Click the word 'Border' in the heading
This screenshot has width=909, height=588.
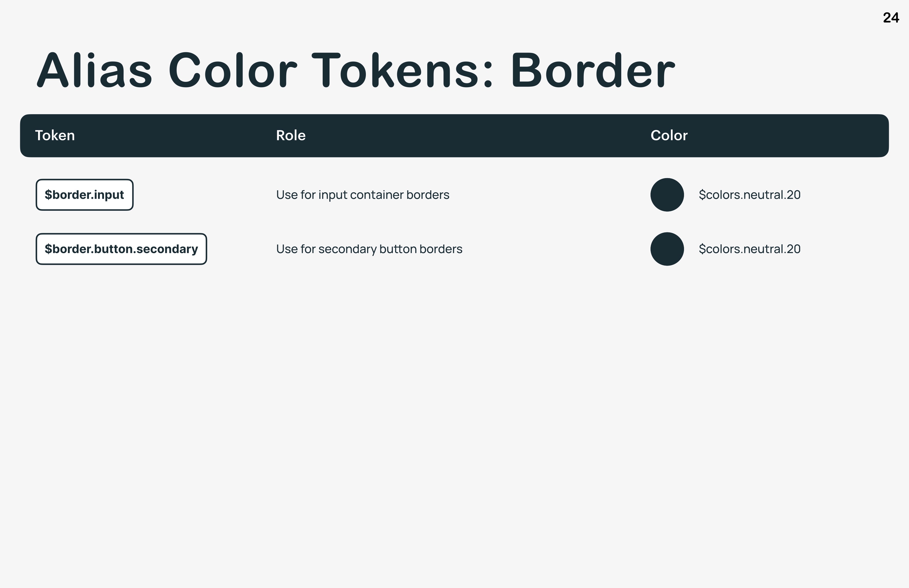[593, 70]
